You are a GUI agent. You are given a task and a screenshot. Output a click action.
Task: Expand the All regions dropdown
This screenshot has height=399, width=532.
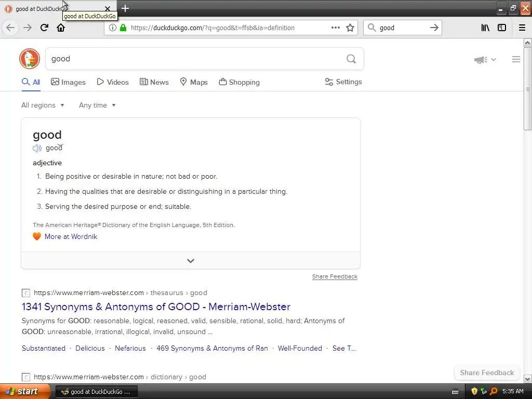click(43, 105)
